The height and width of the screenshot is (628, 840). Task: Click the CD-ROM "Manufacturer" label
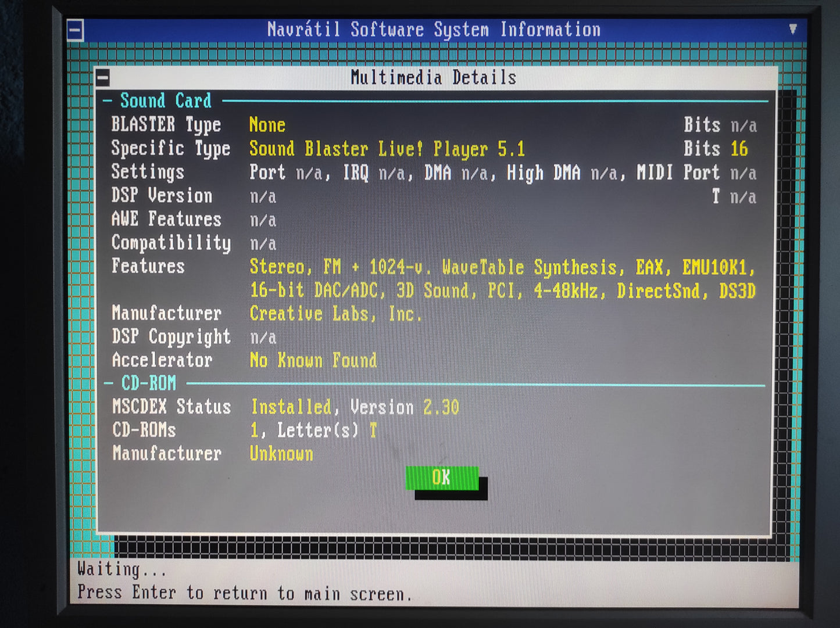coord(167,454)
